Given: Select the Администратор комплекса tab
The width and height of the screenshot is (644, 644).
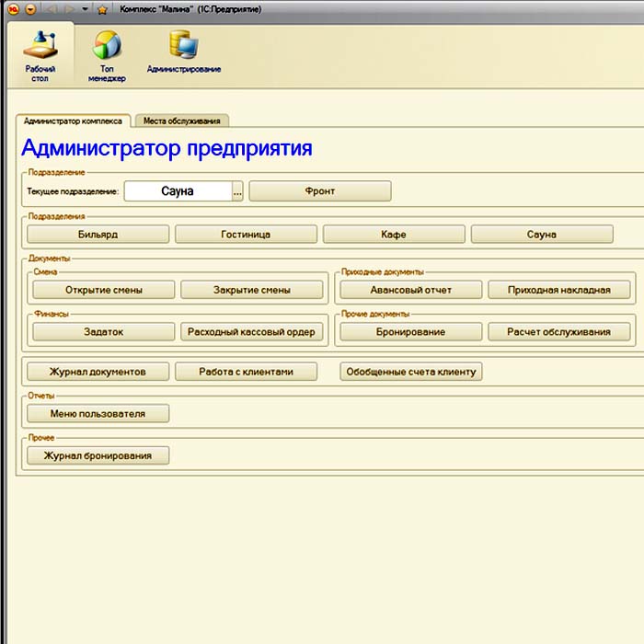Looking at the screenshot, I should point(73,121).
